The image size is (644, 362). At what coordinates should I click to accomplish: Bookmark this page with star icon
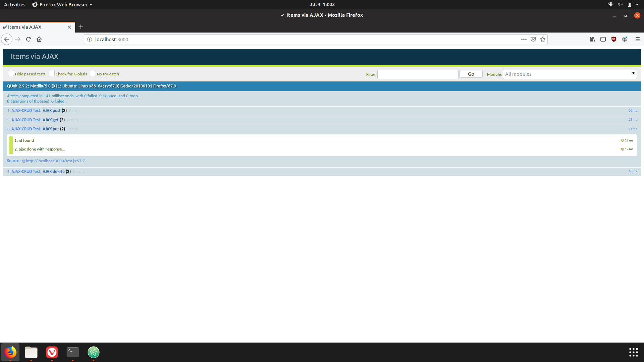coord(543,39)
